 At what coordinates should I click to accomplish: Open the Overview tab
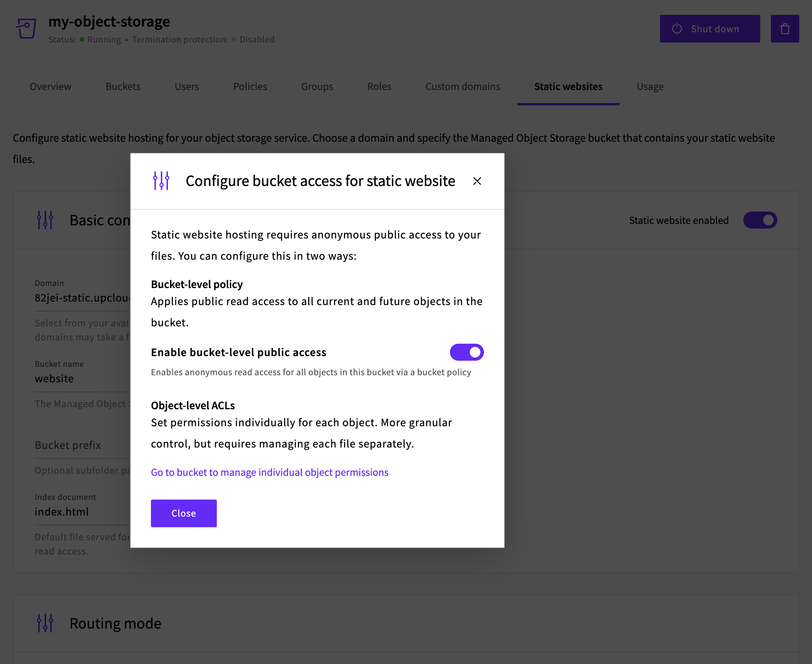[51, 86]
